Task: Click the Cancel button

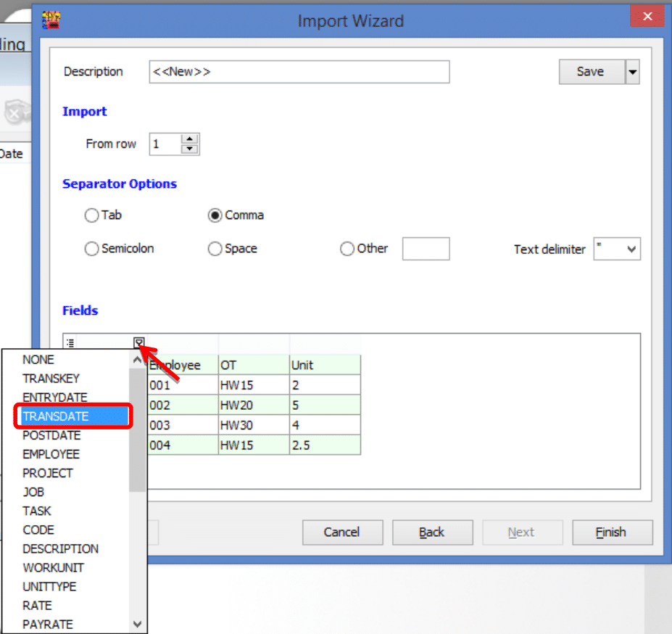Action: (342, 532)
